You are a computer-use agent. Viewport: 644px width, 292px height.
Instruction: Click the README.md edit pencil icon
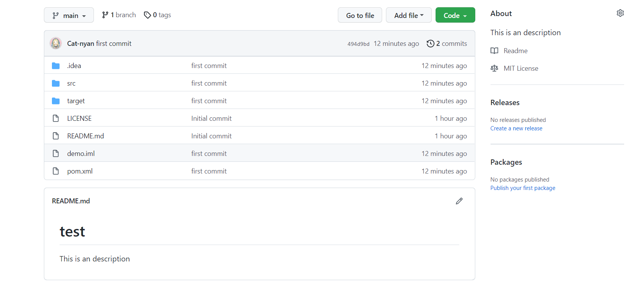coord(459,201)
